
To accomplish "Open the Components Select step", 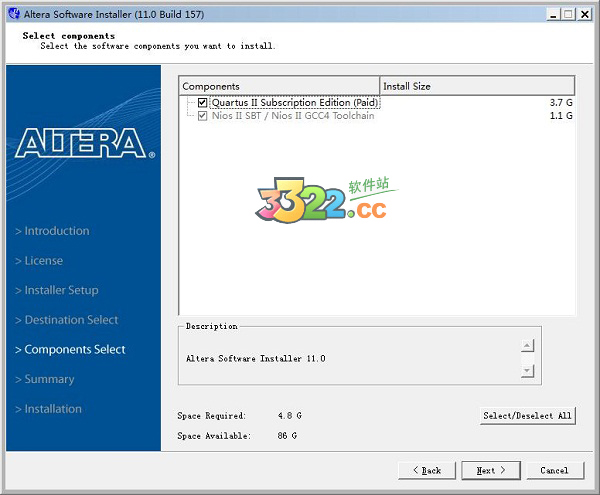I will tap(70, 349).
